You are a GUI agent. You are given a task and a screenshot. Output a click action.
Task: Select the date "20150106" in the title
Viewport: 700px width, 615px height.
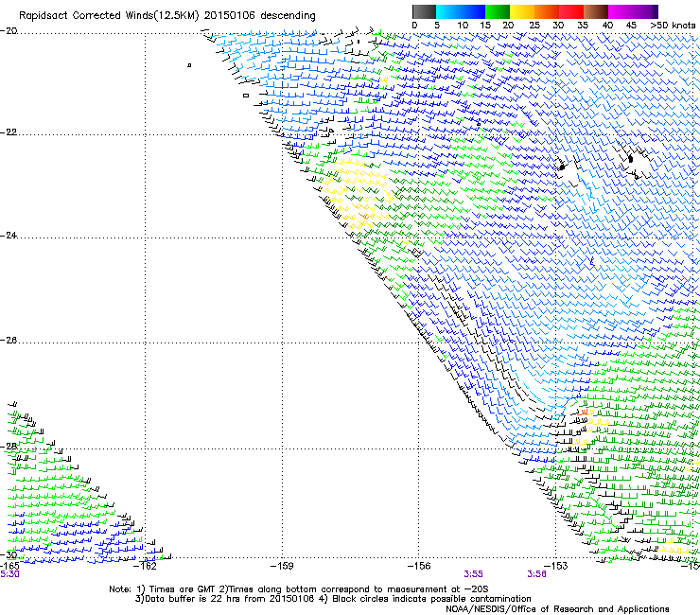pos(230,15)
